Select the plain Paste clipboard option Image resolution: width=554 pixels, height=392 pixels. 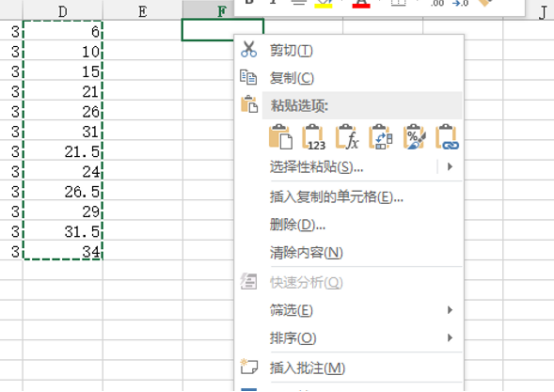tap(281, 137)
